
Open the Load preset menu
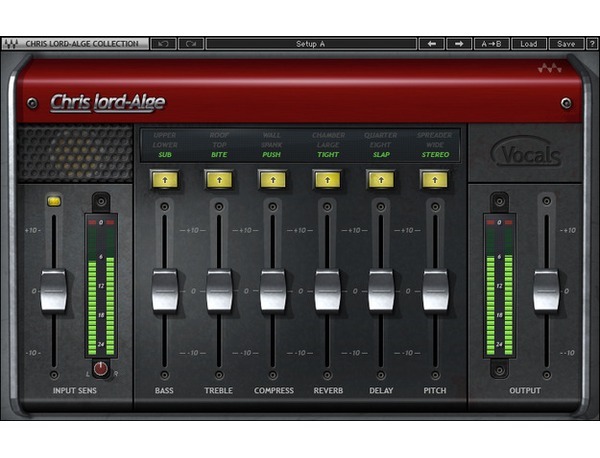coord(528,44)
